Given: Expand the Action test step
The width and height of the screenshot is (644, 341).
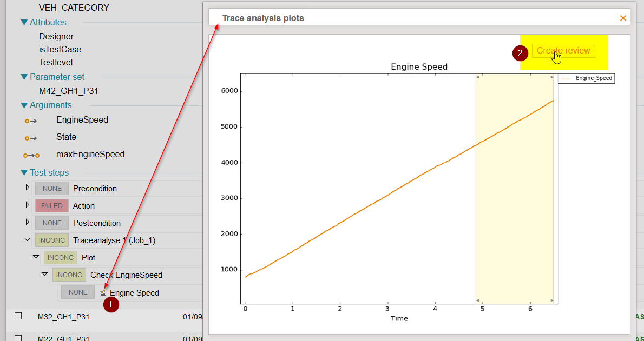Looking at the screenshot, I should tap(28, 205).
